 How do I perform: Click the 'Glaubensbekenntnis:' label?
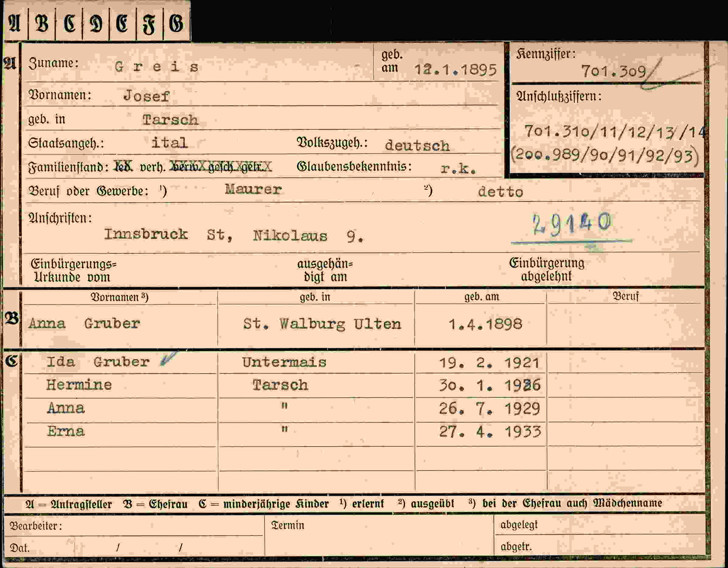354,166
